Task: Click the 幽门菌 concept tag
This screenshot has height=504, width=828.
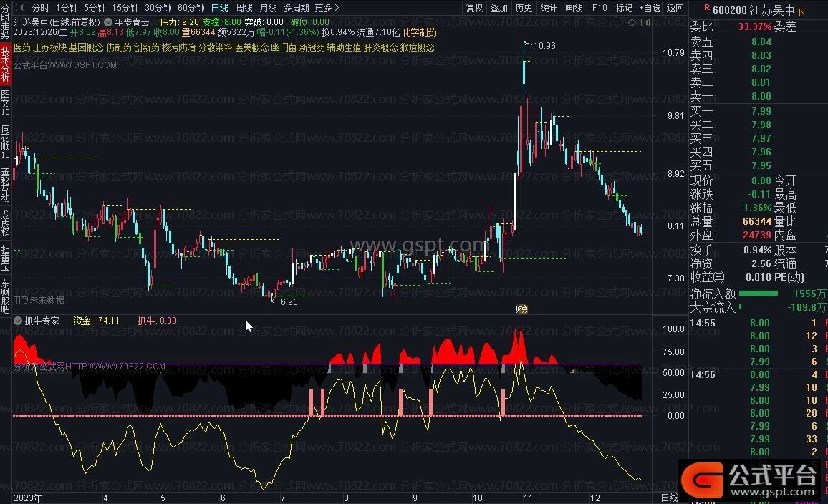Action: pyautogui.click(x=284, y=47)
